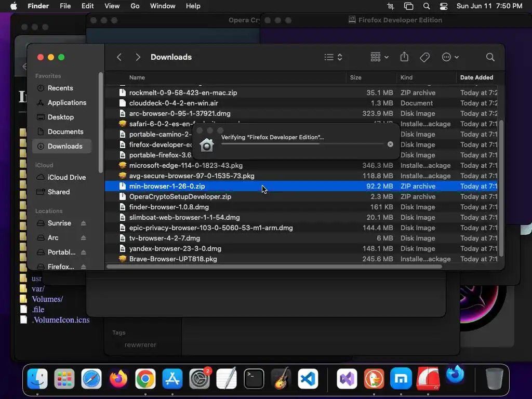
Task: Open System Settings from the Dock
Action: (199, 379)
